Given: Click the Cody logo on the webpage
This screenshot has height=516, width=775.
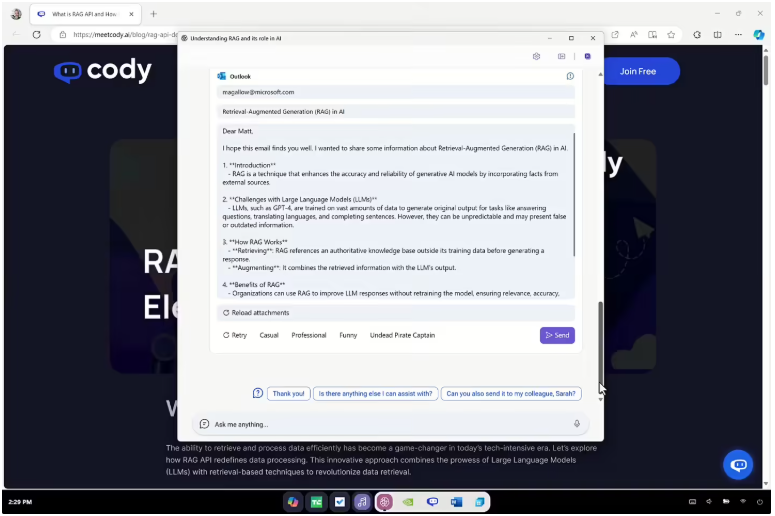Looking at the screenshot, I should (x=102, y=71).
